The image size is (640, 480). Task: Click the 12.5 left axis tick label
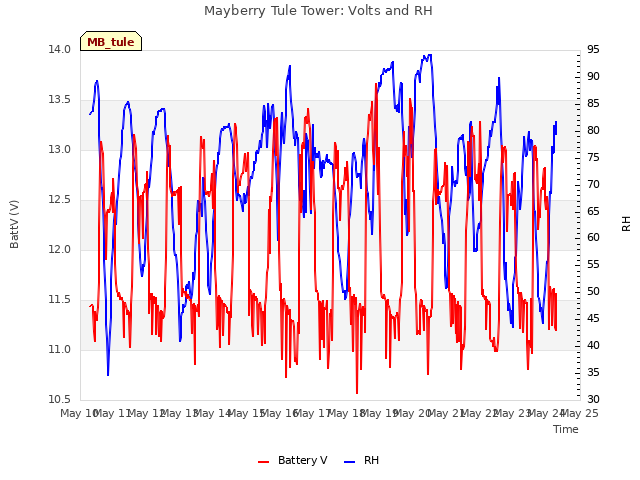pyautogui.click(x=60, y=200)
